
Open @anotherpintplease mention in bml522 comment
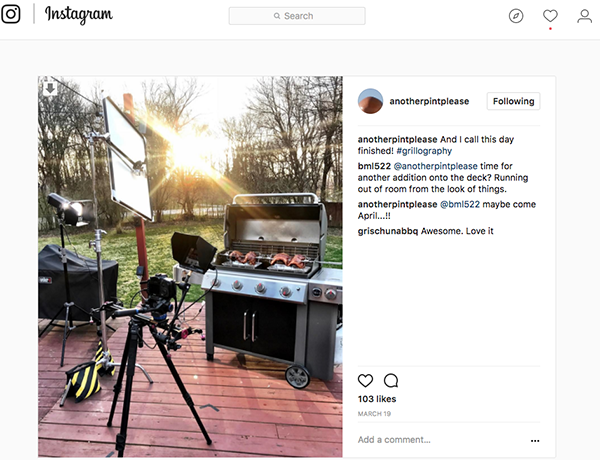tap(435, 166)
